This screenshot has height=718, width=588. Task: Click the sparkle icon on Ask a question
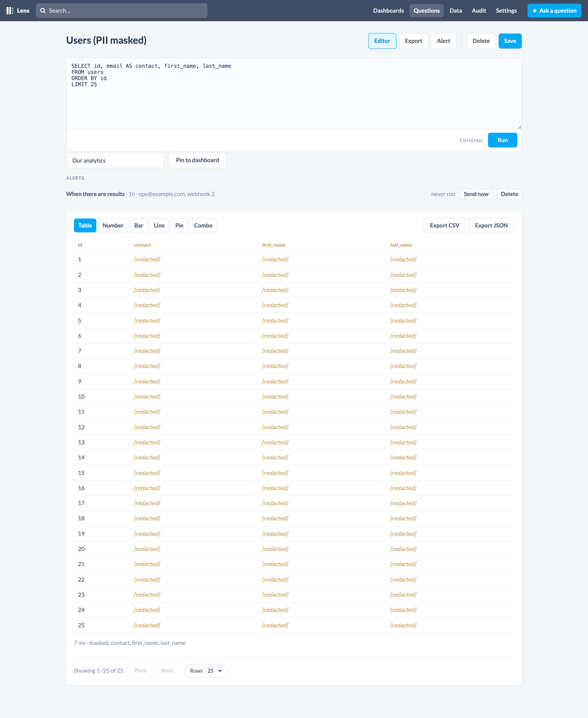535,10
